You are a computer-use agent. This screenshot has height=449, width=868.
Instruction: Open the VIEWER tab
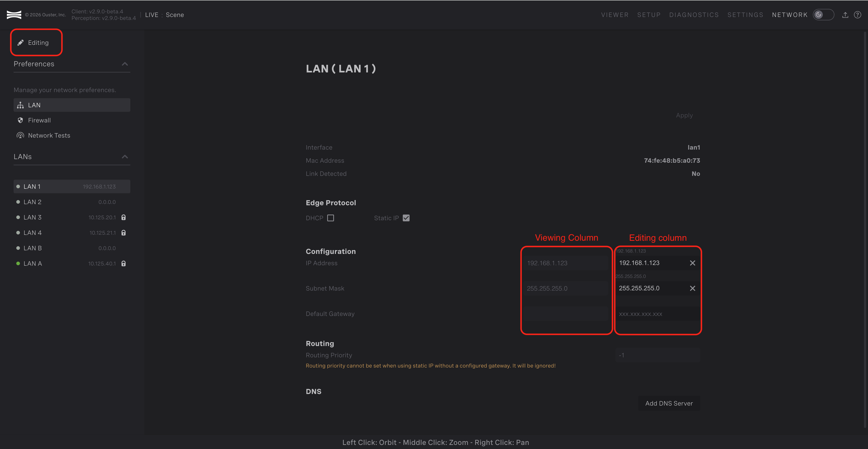(x=615, y=15)
